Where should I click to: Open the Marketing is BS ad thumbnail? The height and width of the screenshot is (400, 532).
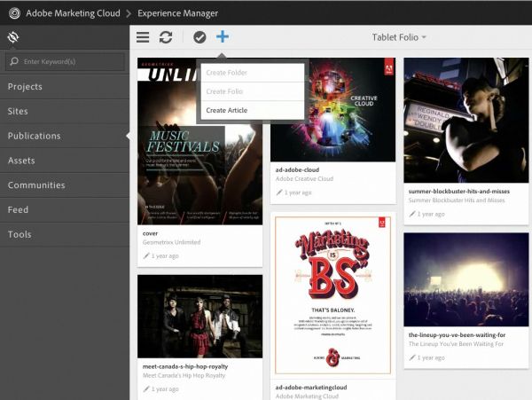point(332,295)
